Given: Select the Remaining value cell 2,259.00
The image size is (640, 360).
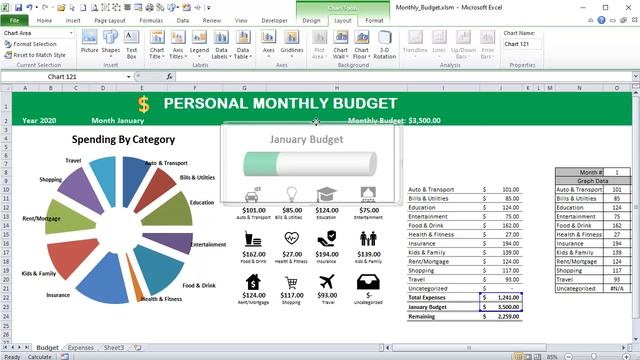Looking at the screenshot, I should 501,316.
